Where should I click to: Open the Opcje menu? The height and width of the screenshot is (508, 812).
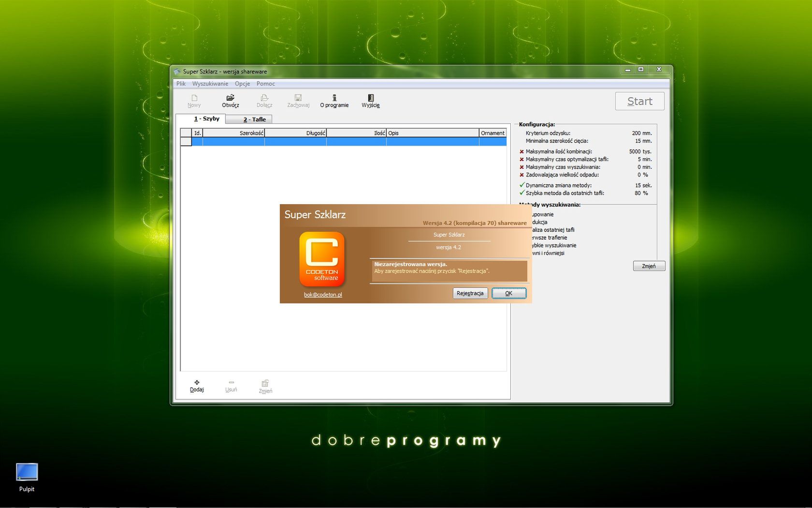[242, 84]
